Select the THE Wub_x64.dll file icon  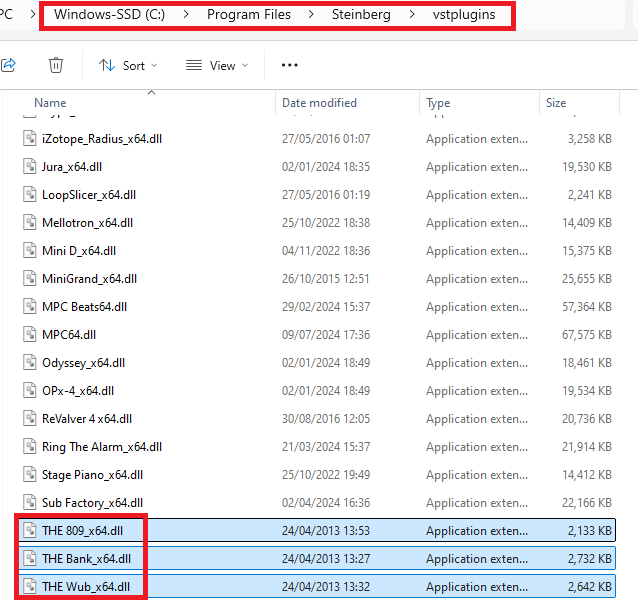click(x=30, y=587)
